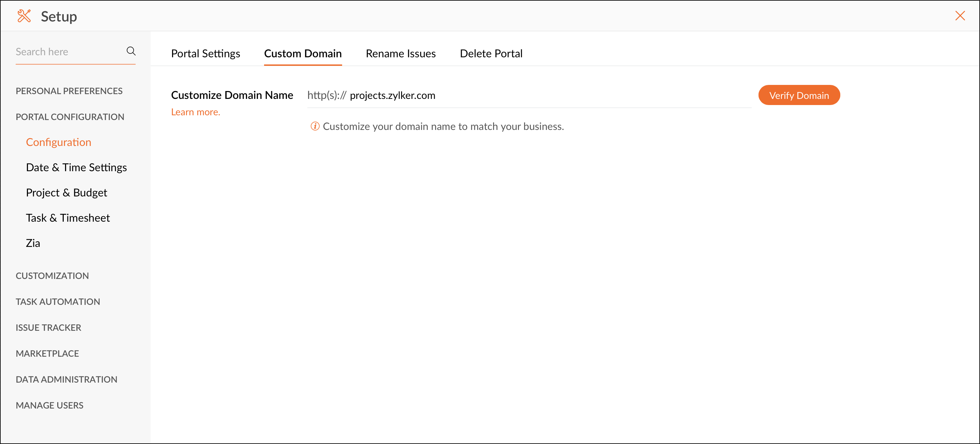Screen dimensions: 980x444
Task: Select Task & Timesheet in sidebar
Action: point(68,218)
